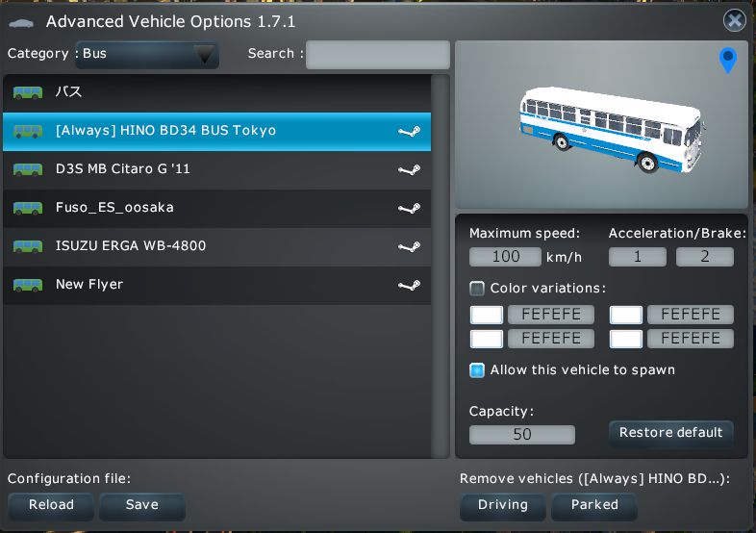
Task: Click the bus icon beside バス
Action: (x=28, y=92)
